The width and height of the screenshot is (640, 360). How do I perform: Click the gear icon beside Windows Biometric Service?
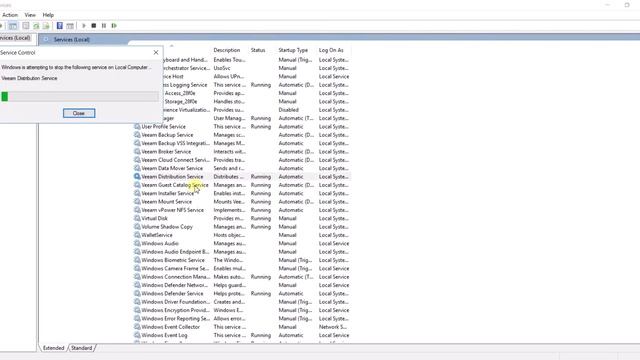(137, 260)
